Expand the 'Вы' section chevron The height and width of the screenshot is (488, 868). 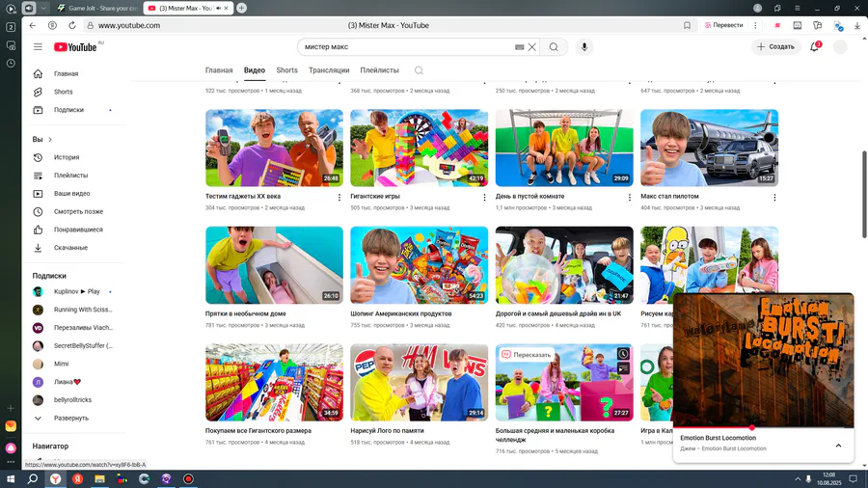point(50,140)
